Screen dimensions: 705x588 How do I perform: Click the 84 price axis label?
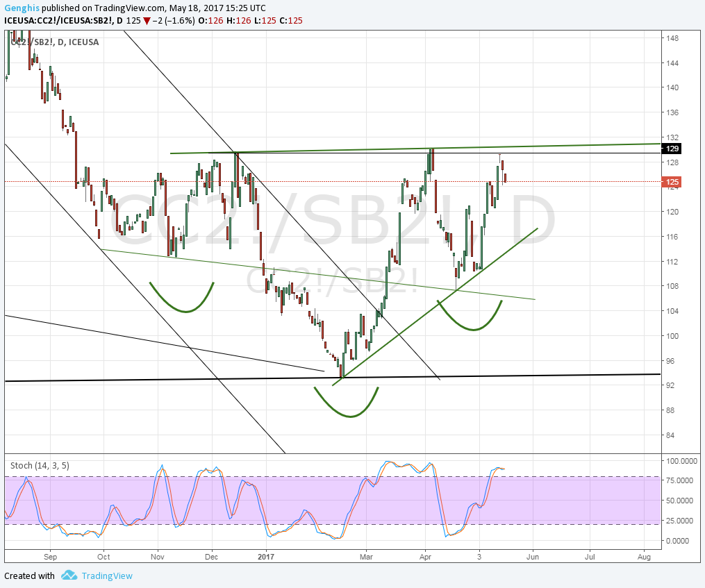tap(671, 435)
